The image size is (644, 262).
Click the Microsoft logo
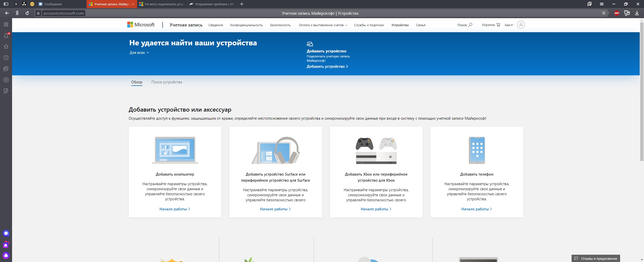[x=141, y=25]
